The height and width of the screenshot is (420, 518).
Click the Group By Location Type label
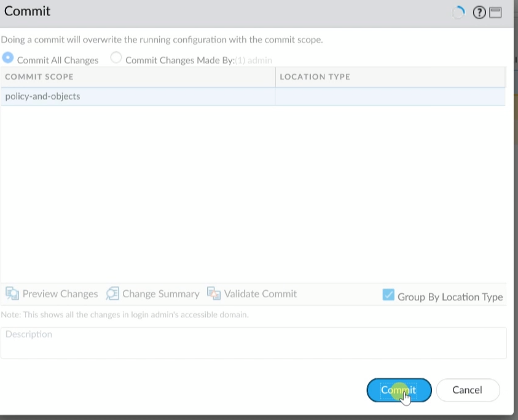coord(450,297)
